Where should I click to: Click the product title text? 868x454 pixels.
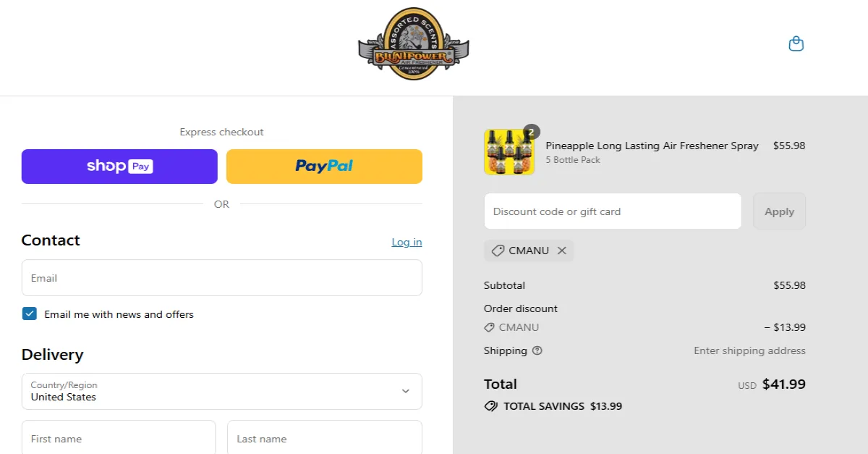[652, 146]
